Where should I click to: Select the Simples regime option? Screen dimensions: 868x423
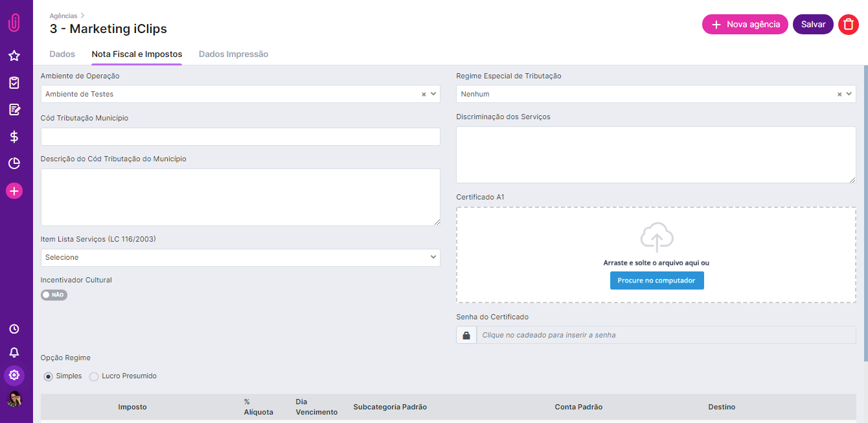pos(49,376)
